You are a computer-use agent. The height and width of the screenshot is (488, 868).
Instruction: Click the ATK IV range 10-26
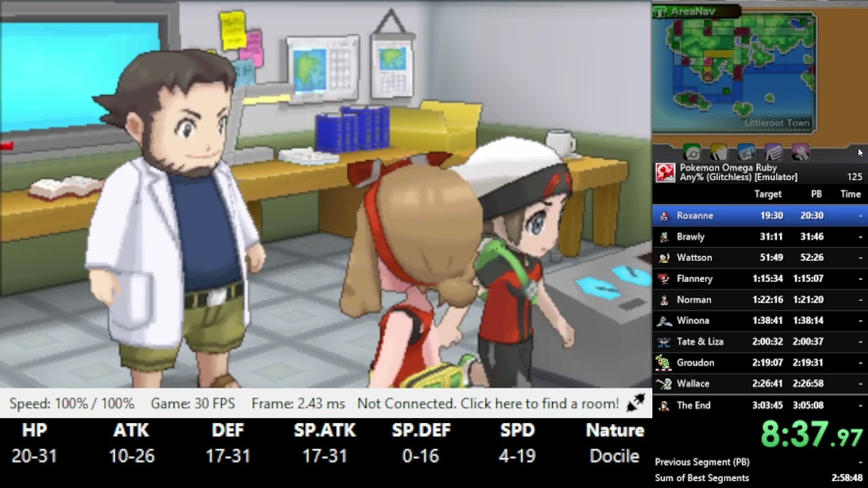coord(132,456)
